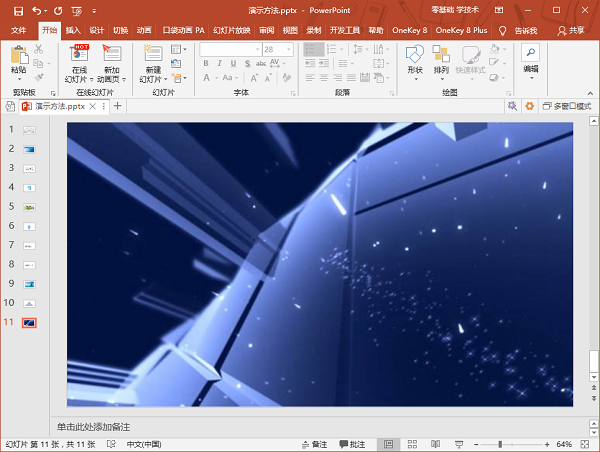
Task: Toggle 多窗口模式 multi-window mode
Action: [x=567, y=106]
